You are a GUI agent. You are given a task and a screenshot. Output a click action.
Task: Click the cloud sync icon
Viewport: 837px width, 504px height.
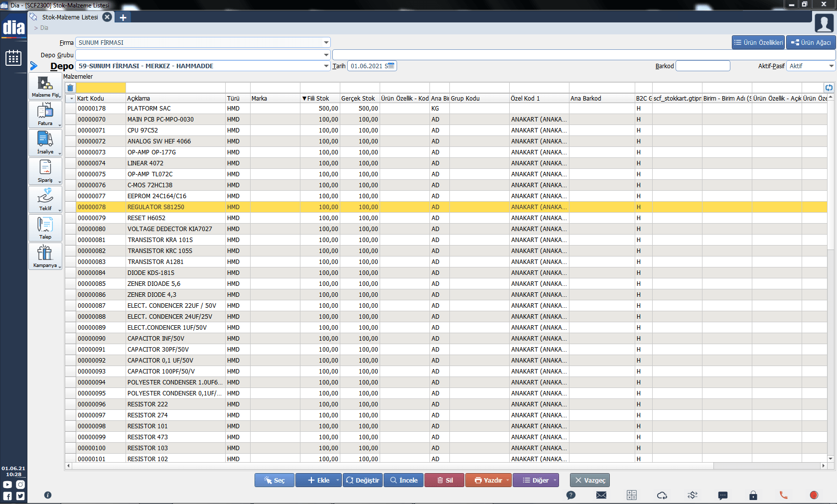(x=662, y=495)
